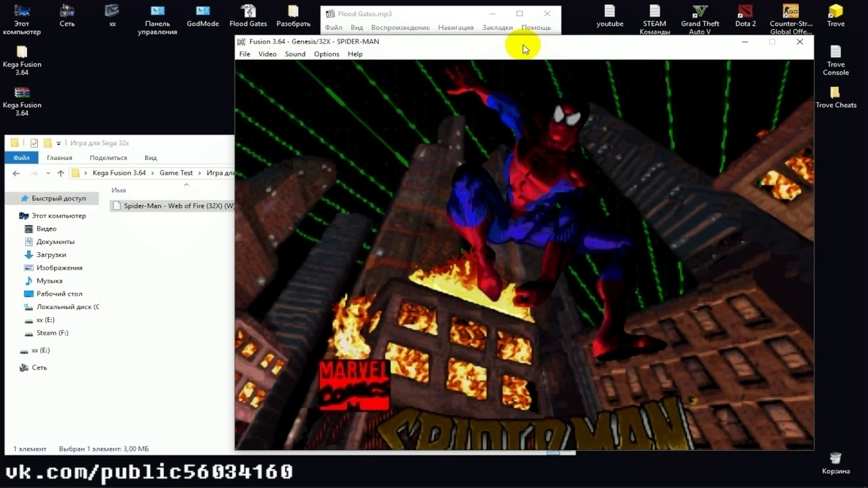Click Game Test breadcrumb segment
The width and height of the screenshot is (868, 488).
176,173
